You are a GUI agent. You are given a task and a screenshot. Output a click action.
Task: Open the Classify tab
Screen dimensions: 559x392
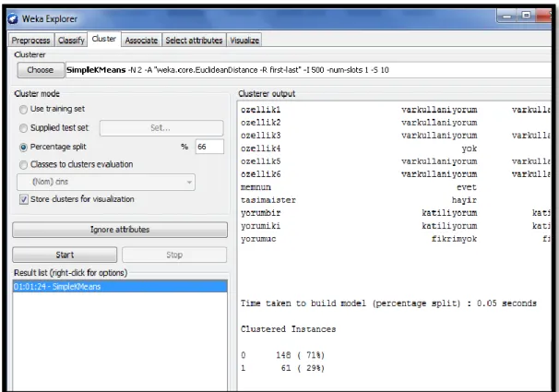point(71,41)
